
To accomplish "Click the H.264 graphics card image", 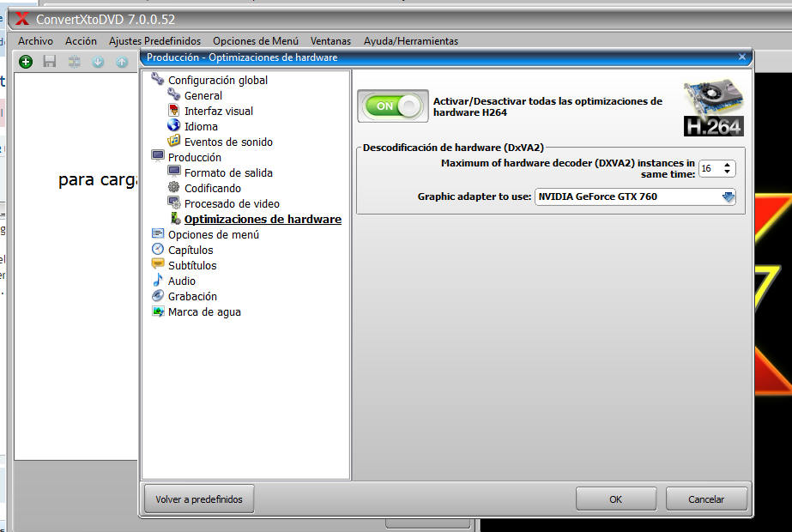I will [x=714, y=107].
